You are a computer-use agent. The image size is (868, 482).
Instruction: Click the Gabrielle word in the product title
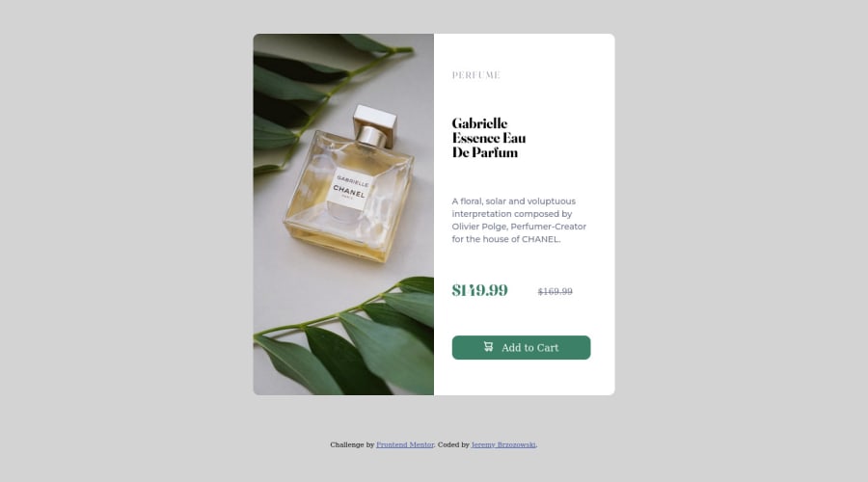pos(479,122)
